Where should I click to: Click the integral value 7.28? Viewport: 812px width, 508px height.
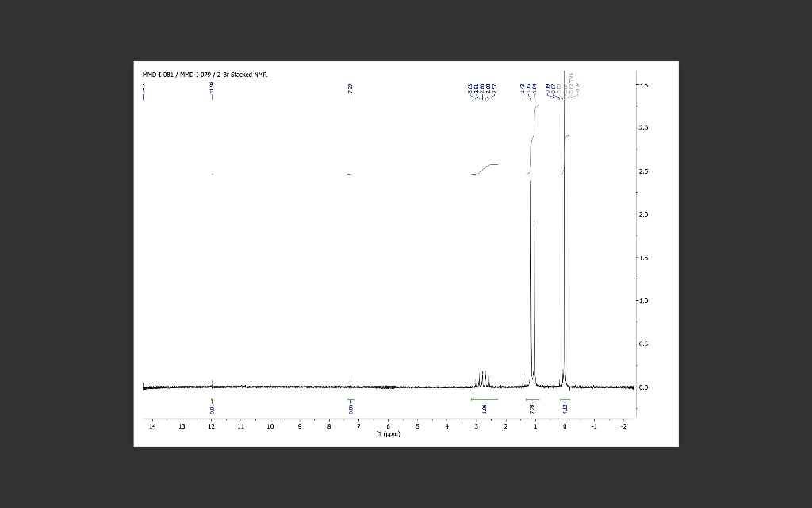tap(532, 407)
